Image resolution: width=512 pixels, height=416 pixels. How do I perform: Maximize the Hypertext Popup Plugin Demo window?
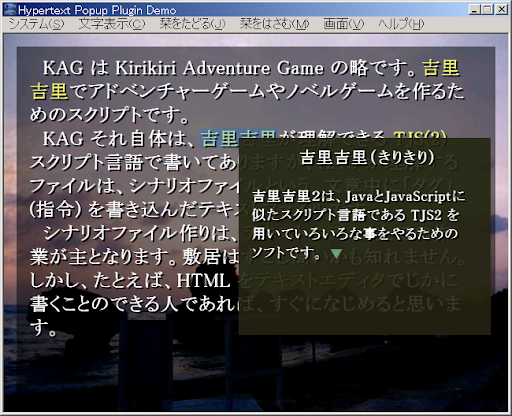point(487,10)
